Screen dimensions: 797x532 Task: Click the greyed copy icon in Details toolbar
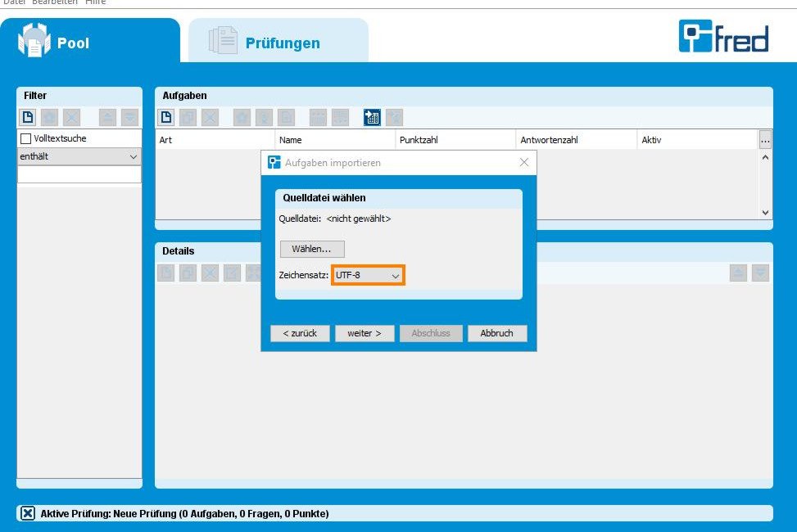click(x=188, y=273)
